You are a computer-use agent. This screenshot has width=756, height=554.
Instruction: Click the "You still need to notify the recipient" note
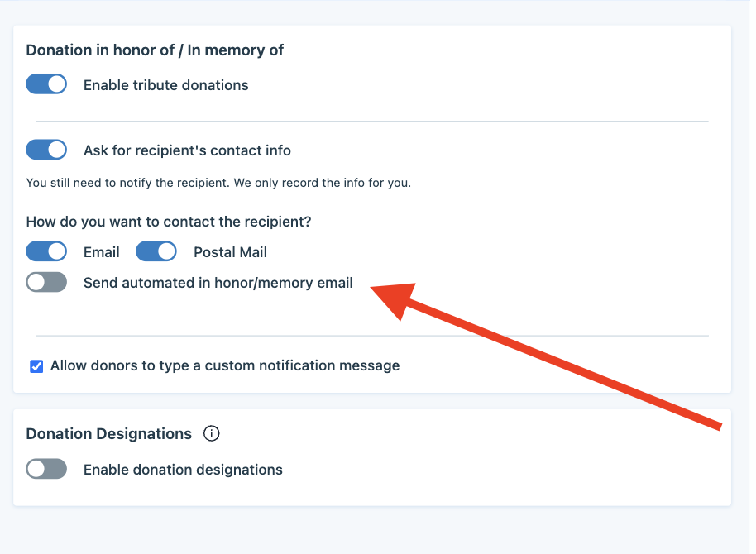point(218,184)
